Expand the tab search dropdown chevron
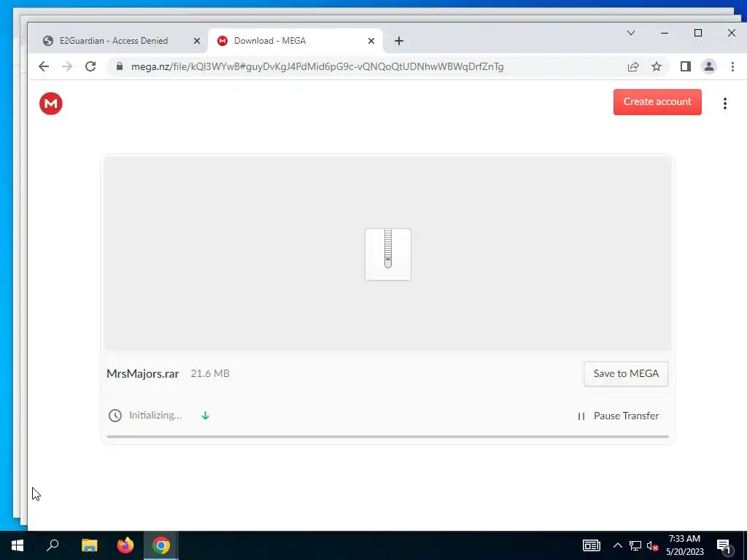 coord(631,33)
